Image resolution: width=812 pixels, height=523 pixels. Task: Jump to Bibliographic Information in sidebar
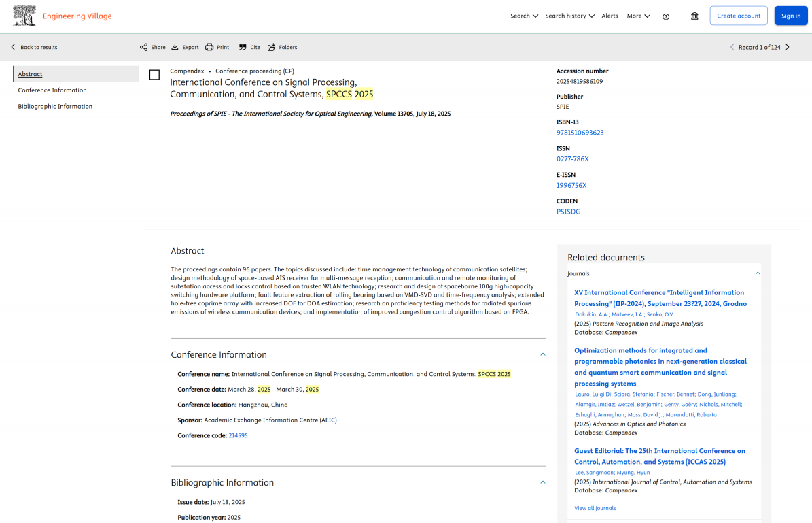click(55, 106)
